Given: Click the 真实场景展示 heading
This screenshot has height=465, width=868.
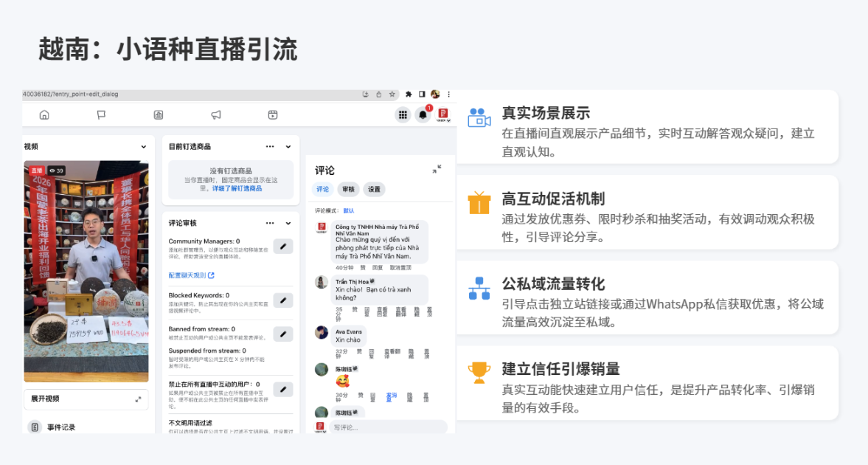Looking at the screenshot, I should [x=546, y=113].
